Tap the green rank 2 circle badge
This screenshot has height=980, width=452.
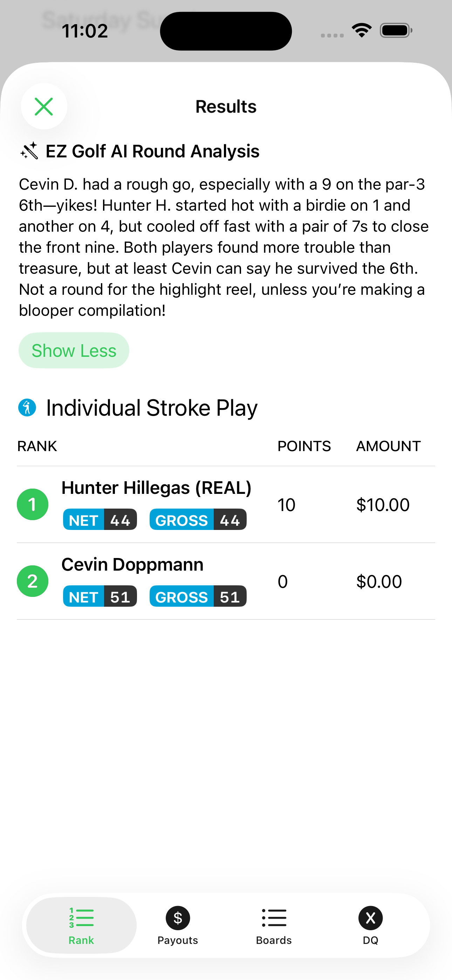pyautogui.click(x=33, y=581)
